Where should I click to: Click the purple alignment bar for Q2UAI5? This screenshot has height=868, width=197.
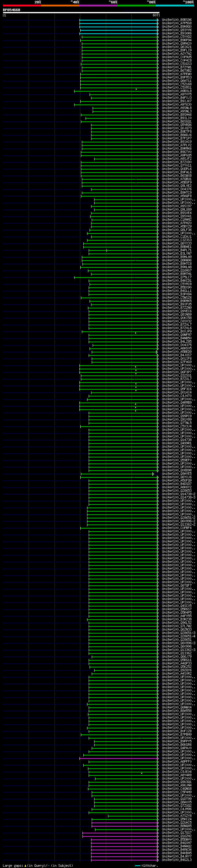point(125,822)
